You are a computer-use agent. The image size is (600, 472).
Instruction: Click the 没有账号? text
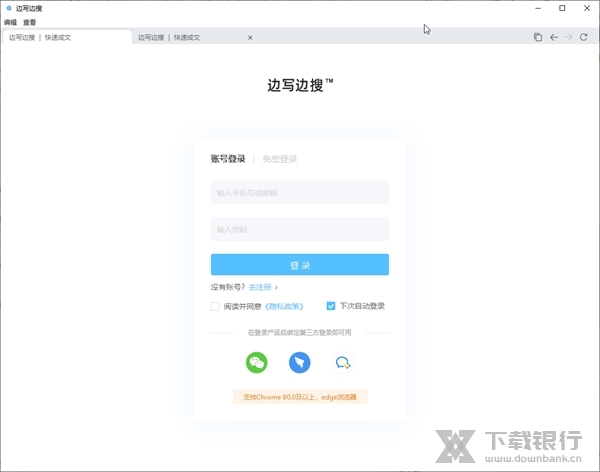tap(228, 287)
